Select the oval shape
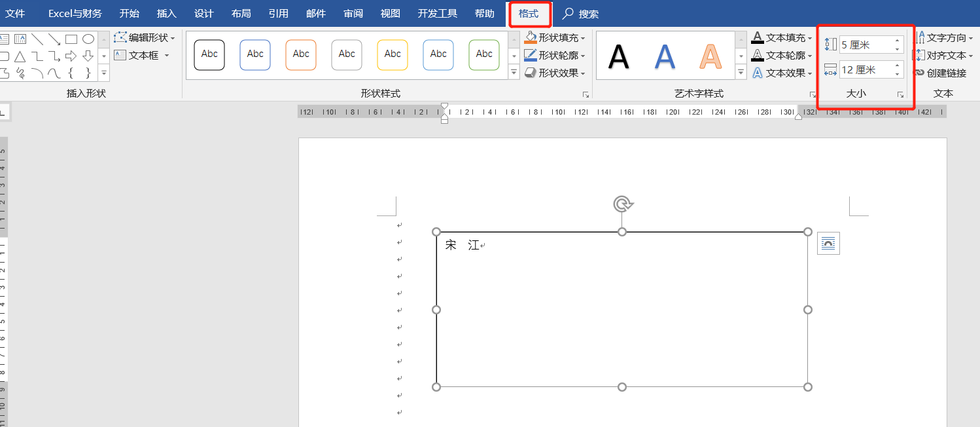The width and height of the screenshot is (980, 427). (x=88, y=39)
